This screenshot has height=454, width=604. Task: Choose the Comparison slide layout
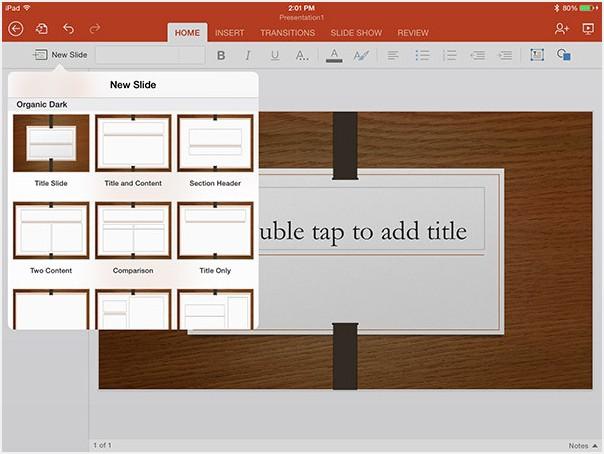[x=133, y=230]
